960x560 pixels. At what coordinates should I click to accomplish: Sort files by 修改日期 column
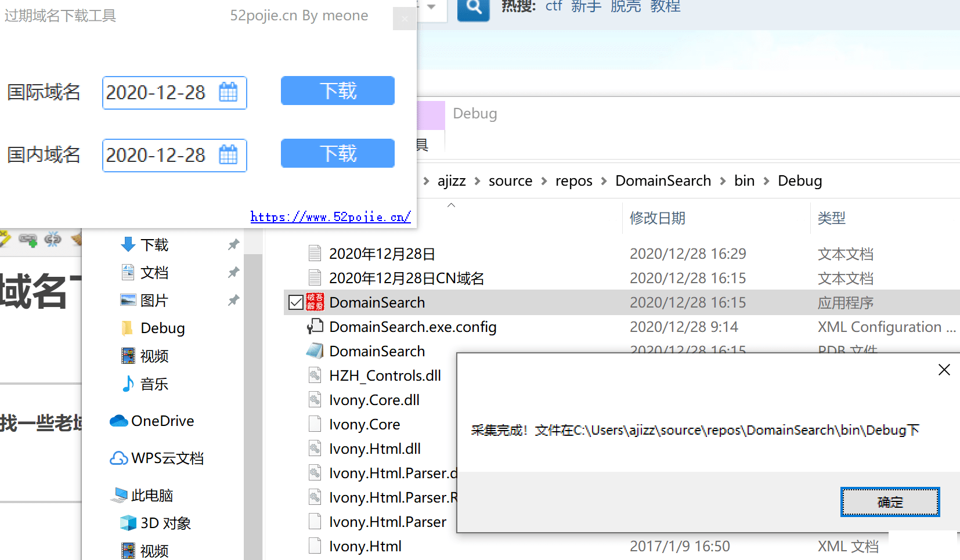[x=657, y=218]
